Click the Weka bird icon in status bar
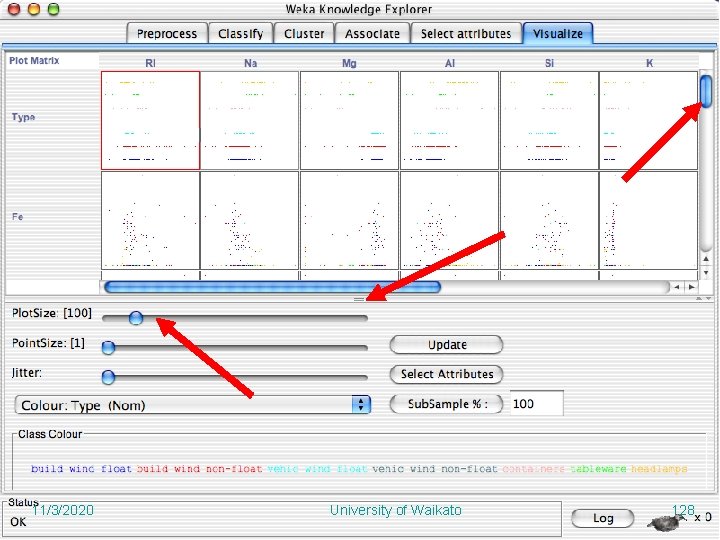The width and height of the screenshot is (720, 540). click(666, 522)
